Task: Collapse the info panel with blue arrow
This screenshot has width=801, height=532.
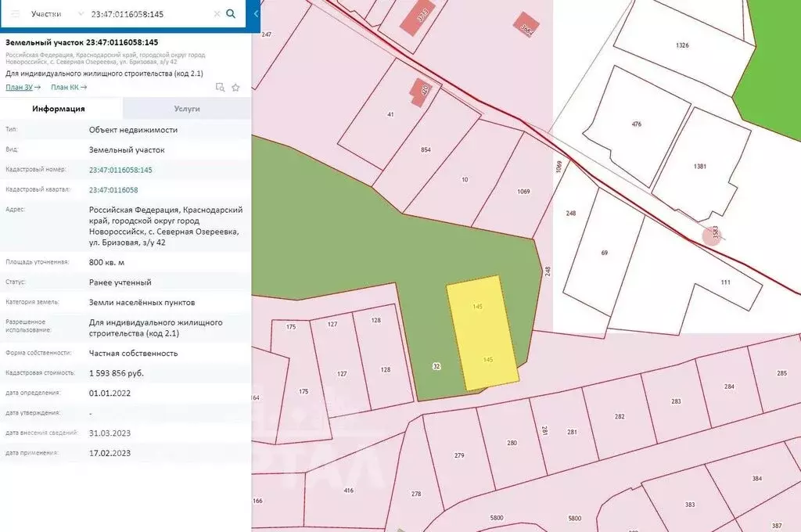Action: [x=256, y=14]
